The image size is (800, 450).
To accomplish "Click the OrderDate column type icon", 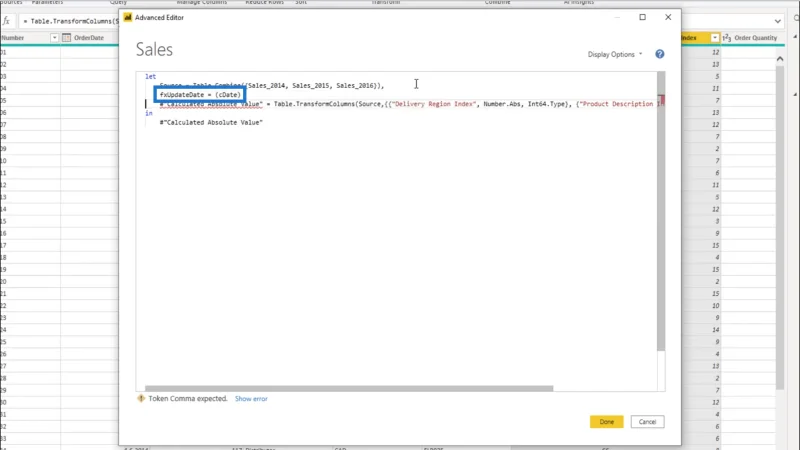I will point(66,38).
